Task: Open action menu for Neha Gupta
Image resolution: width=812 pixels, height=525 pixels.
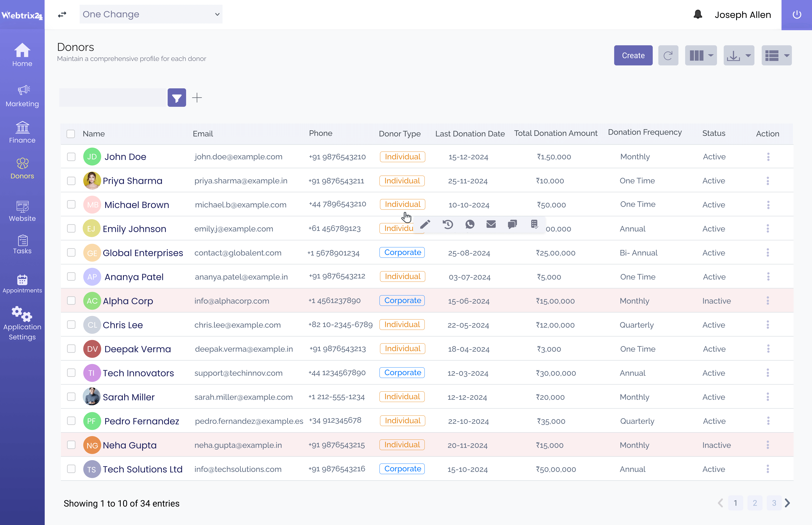Action: click(768, 445)
